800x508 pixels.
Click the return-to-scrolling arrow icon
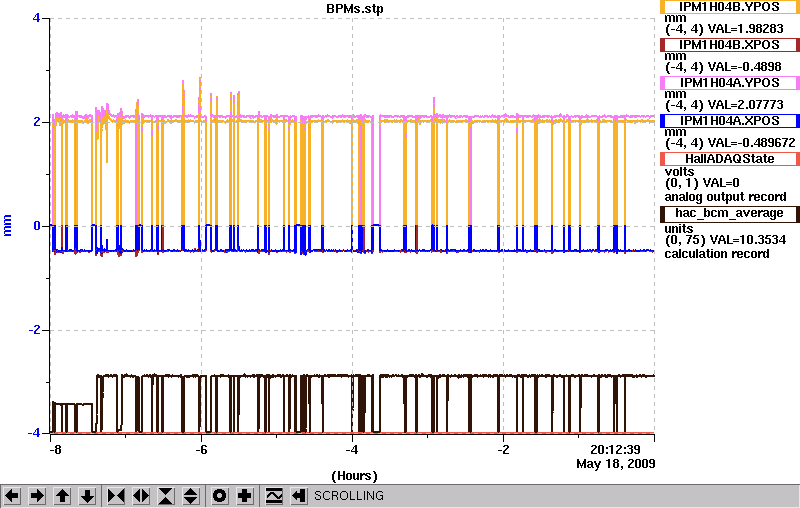click(x=299, y=496)
